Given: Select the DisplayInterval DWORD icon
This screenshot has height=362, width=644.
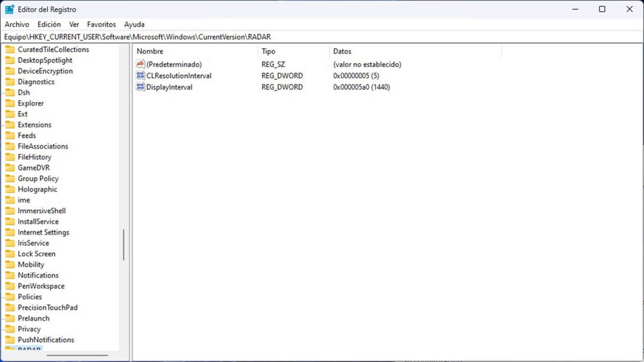Looking at the screenshot, I should pos(140,87).
